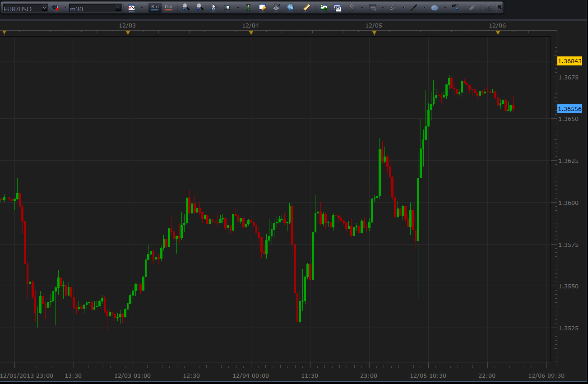Expand the fan lines dropdown arrow

click(x=403, y=8)
